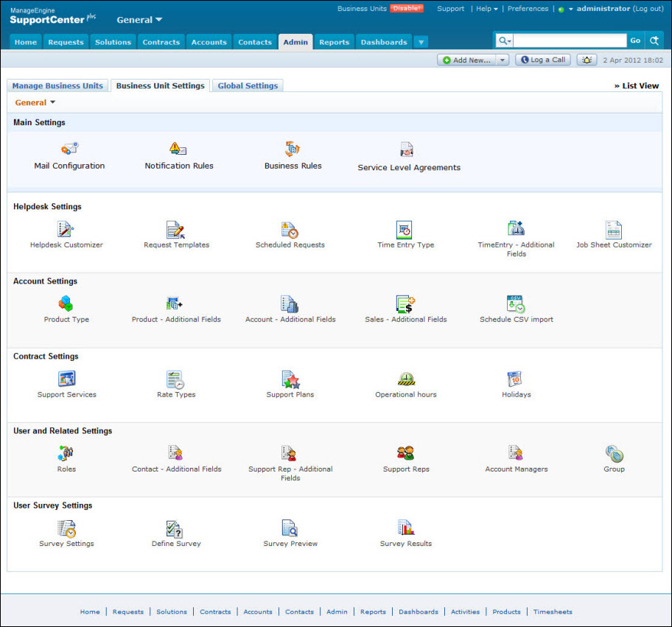The height and width of the screenshot is (627, 672).
Task: Open the Support Plans icon
Action: [x=290, y=379]
